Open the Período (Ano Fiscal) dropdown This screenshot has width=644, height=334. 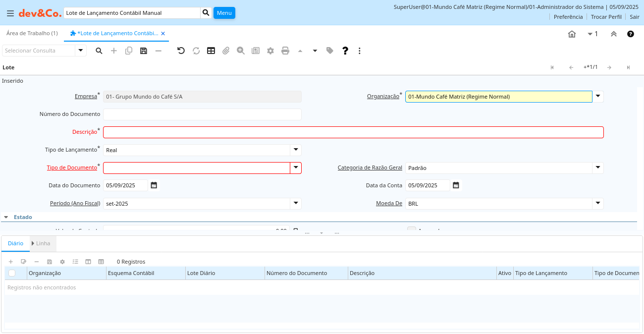296,203
